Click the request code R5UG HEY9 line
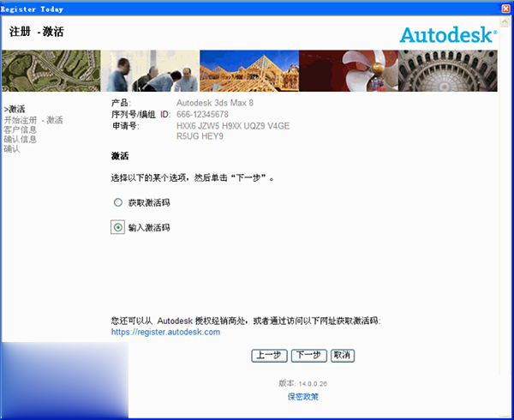The height and width of the screenshot is (420, 514). 200,136
